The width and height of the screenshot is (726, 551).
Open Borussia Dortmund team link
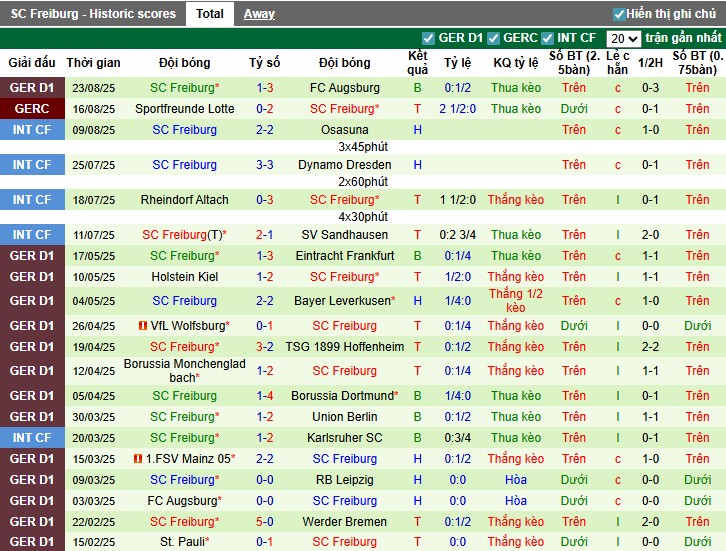pos(344,396)
